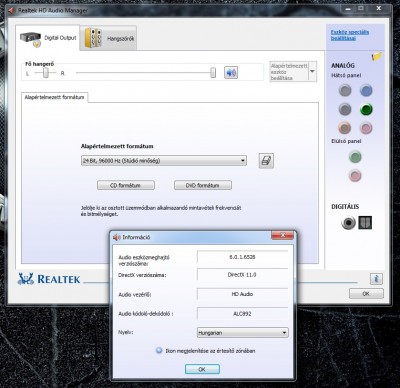Click the Hátsó panel label
The height and width of the screenshot is (388, 400).
click(346, 76)
